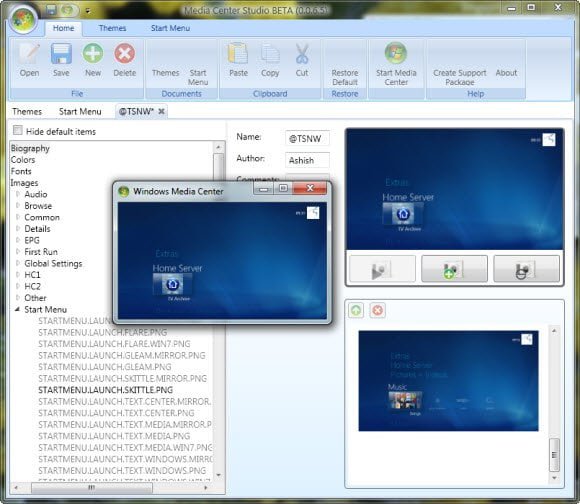
Task: Select the Colors tree item
Action: 23,160
